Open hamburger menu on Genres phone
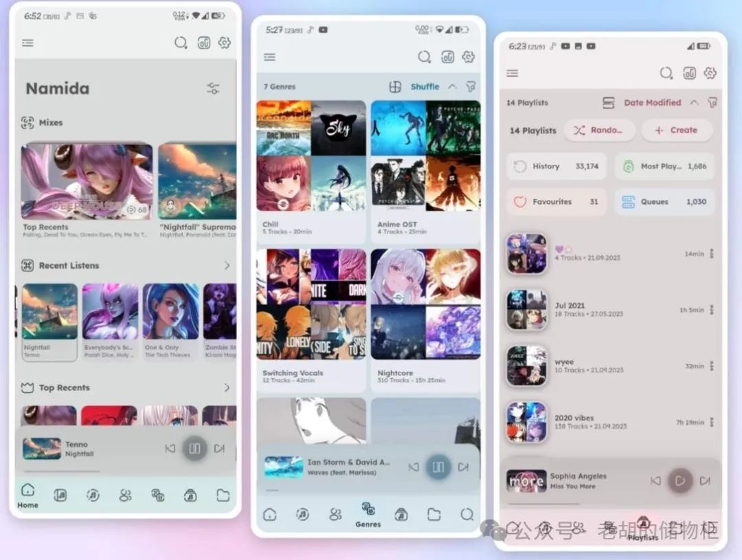Viewport: 742px width, 560px height. pyautogui.click(x=270, y=57)
